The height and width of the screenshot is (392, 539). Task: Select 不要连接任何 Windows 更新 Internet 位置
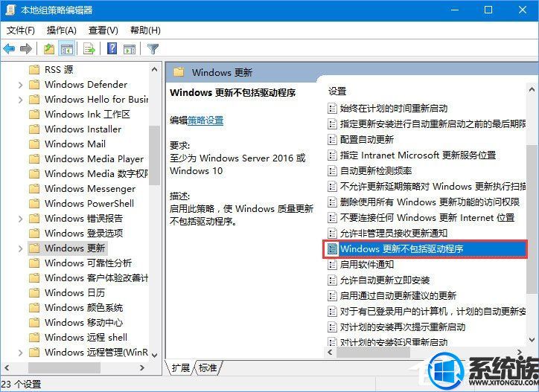[x=427, y=218]
